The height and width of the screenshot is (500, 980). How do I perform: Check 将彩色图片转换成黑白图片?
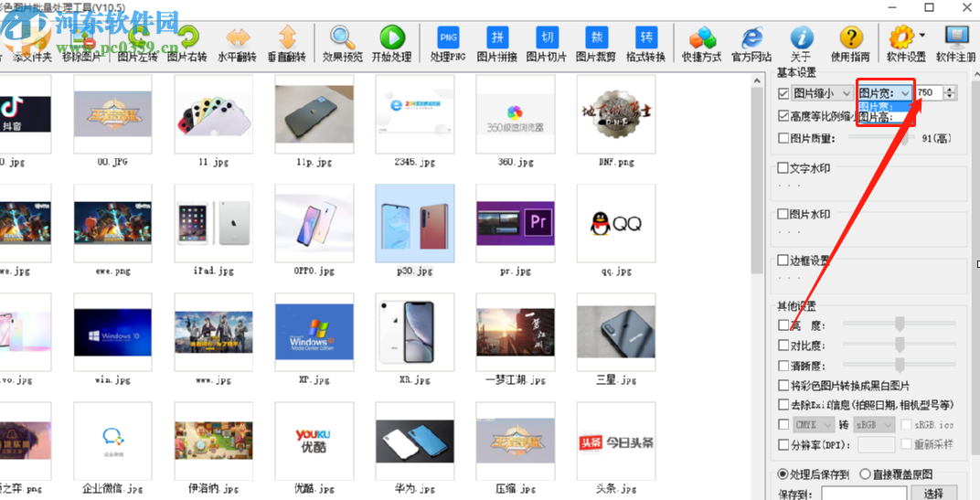(x=783, y=385)
